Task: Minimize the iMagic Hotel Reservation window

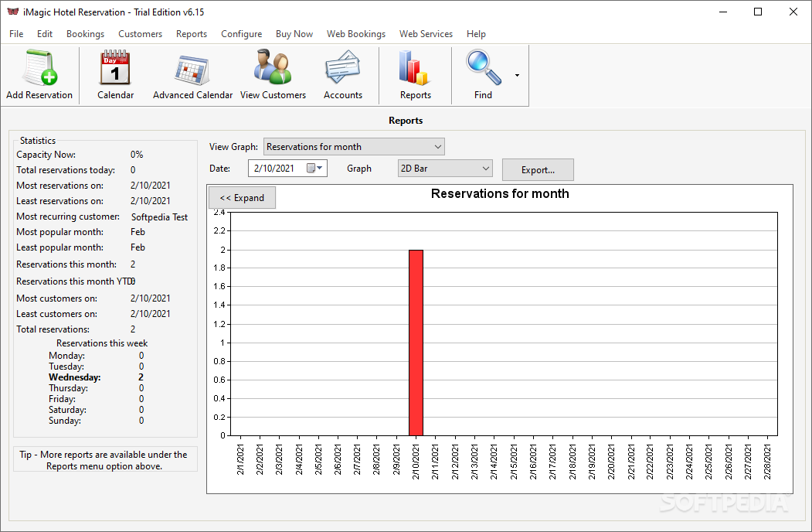Action: click(x=723, y=12)
